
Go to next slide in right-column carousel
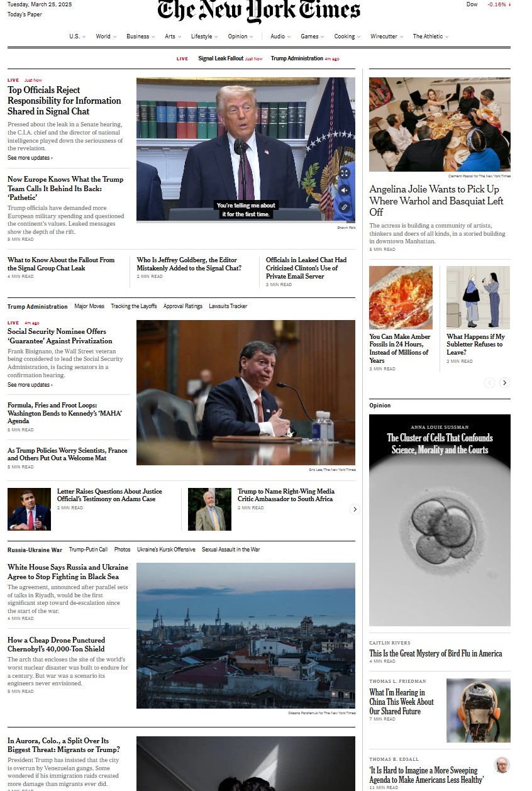coord(504,382)
